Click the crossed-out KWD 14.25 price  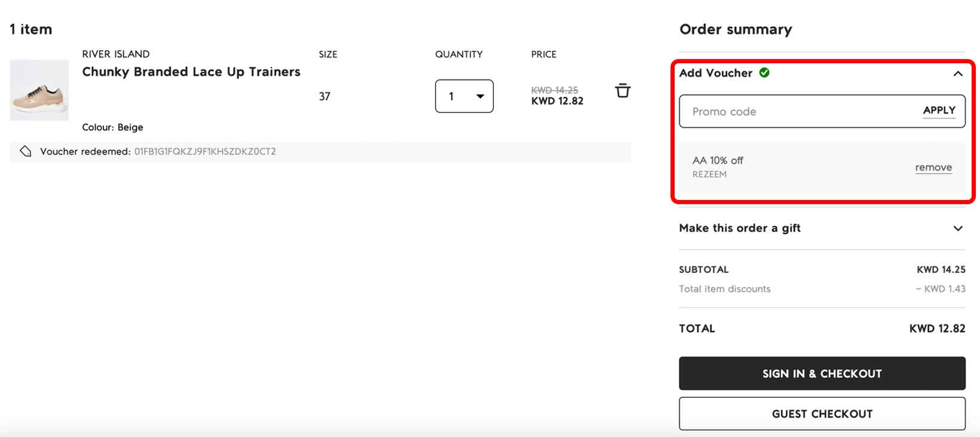click(x=555, y=89)
